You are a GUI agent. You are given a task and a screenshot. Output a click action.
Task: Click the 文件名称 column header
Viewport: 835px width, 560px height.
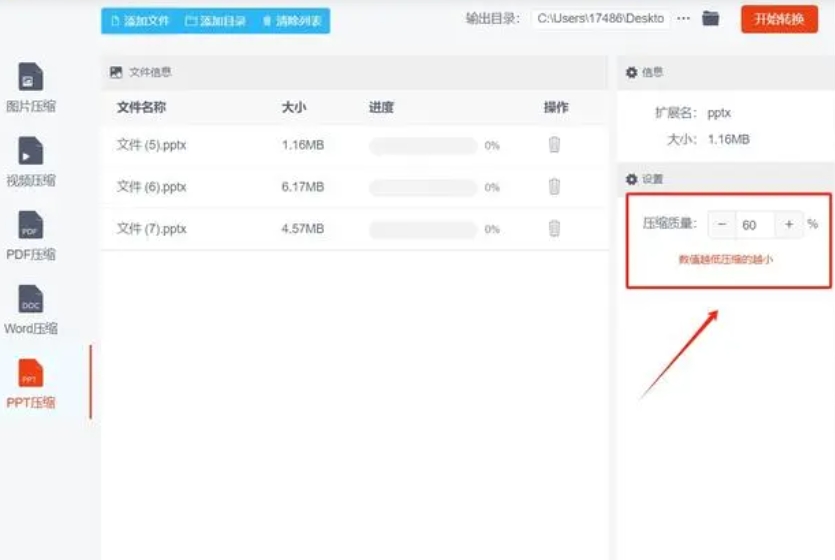[x=141, y=107]
